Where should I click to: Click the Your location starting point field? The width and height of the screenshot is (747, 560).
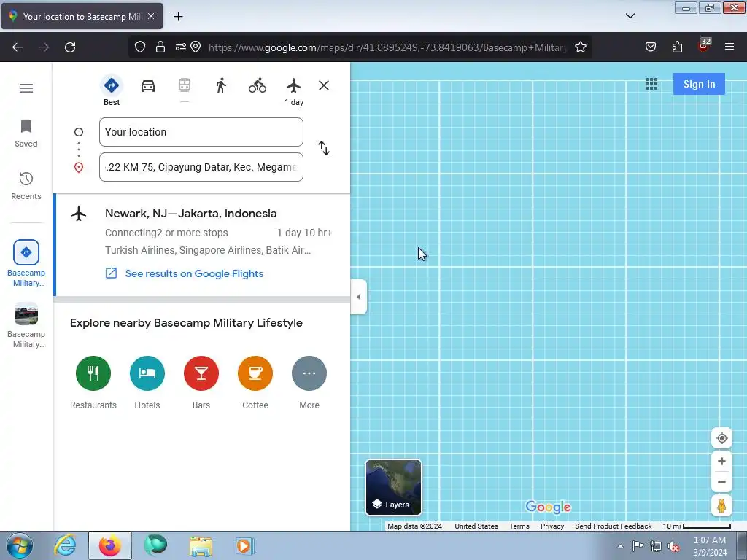click(201, 132)
